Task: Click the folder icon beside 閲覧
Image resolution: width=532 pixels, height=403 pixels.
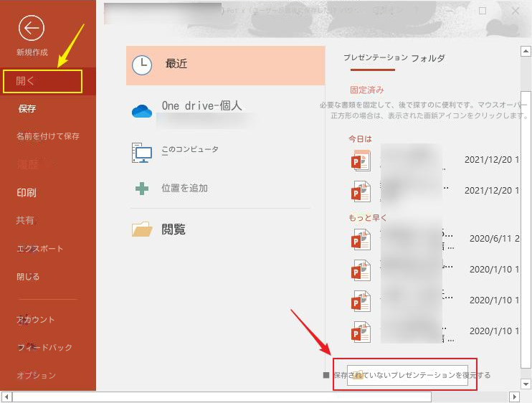Action: (x=142, y=229)
